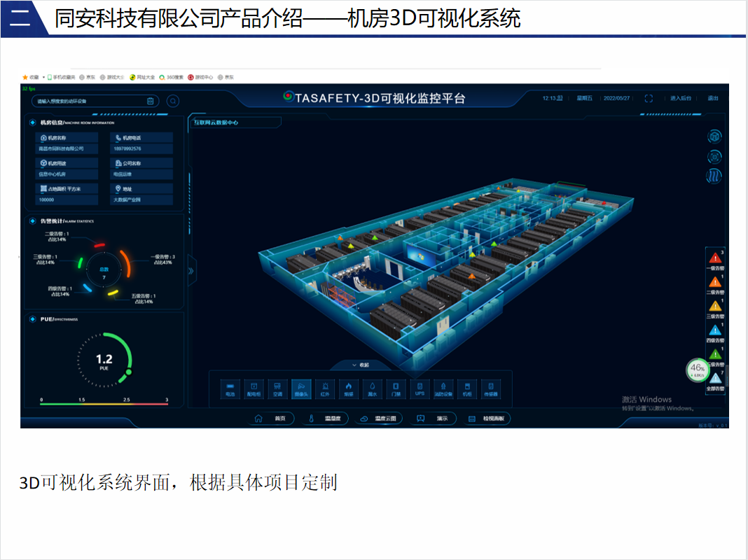The width and height of the screenshot is (748, 560).
Task: Collapse left panel with double-arrow handle
Action: click(x=191, y=271)
